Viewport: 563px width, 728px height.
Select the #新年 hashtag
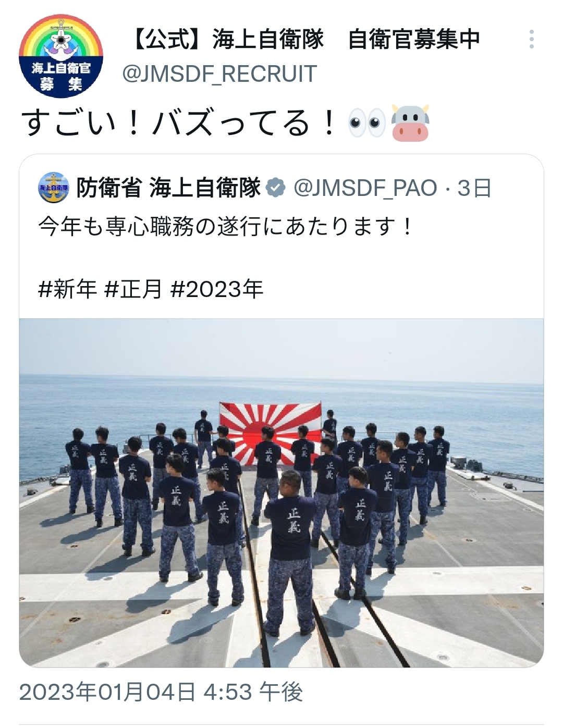click(x=67, y=289)
